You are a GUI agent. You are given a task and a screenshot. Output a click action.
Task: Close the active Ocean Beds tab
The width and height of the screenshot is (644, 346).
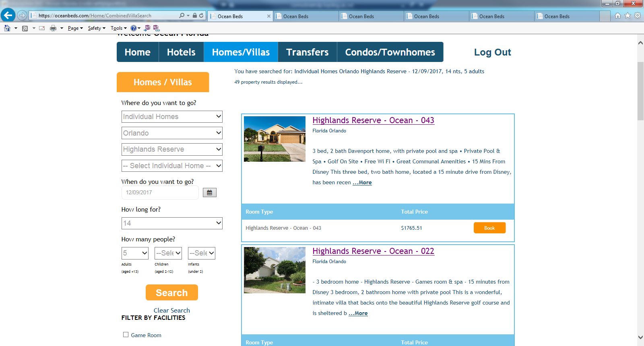tap(269, 16)
